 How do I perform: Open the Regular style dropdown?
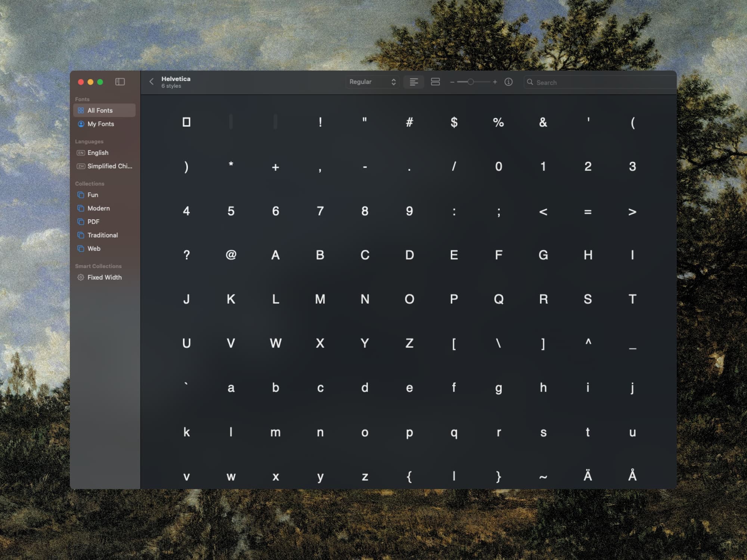372,82
